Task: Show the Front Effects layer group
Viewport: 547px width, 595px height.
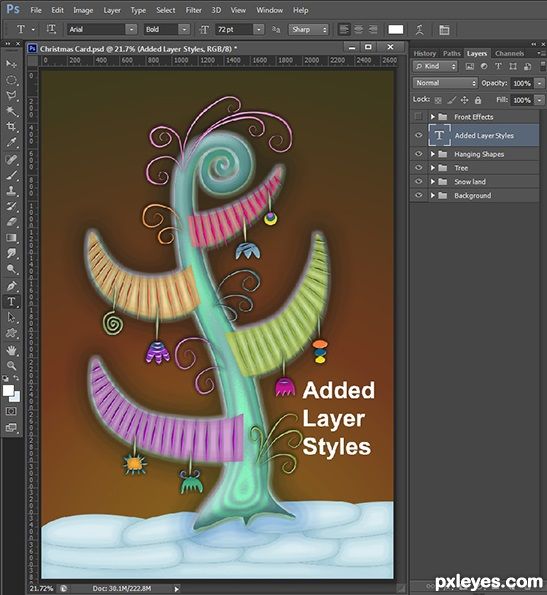Action: pos(418,117)
